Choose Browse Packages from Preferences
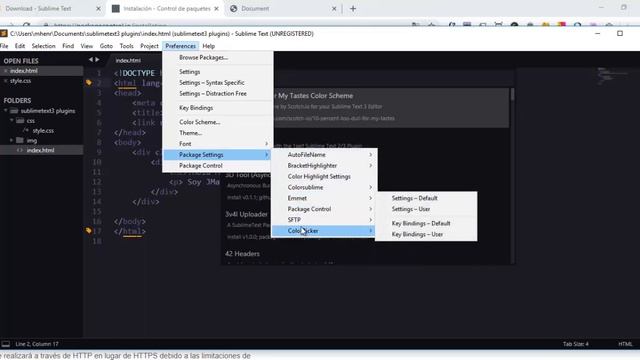The height and width of the screenshot is (360, 640). point(218,58)
